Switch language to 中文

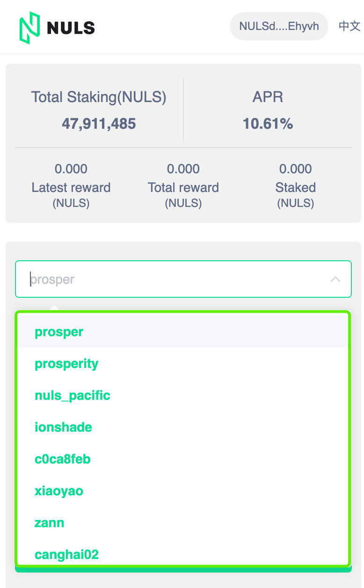pos(349,26)
